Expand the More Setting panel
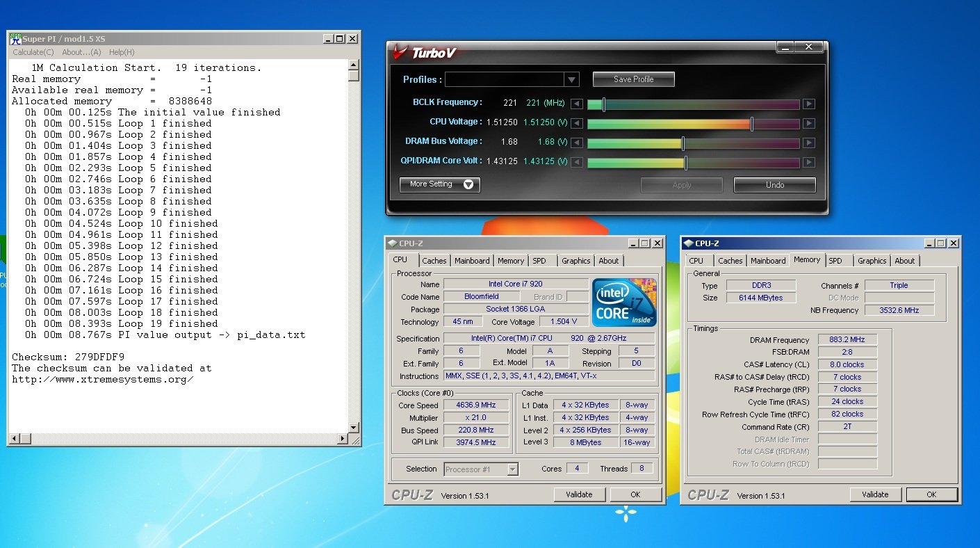Image resolution: width=980 pixels, height=548 pixels. (x=439, y=184)
